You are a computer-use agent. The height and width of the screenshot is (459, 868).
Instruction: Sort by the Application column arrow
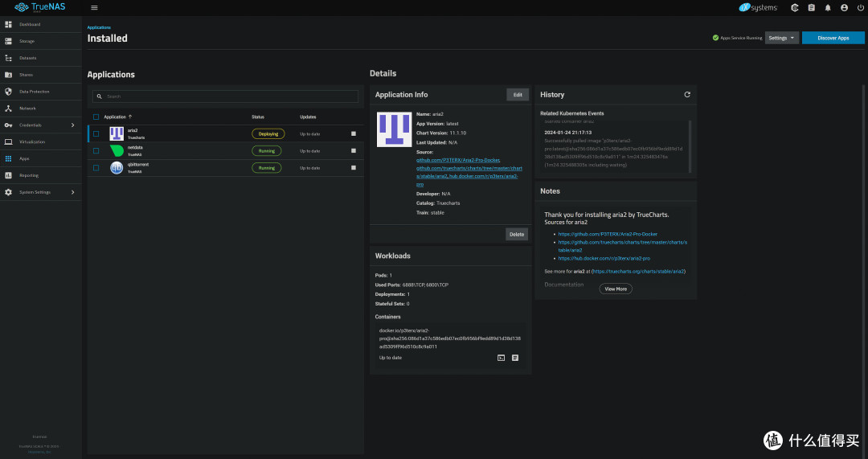click(130, 117)
